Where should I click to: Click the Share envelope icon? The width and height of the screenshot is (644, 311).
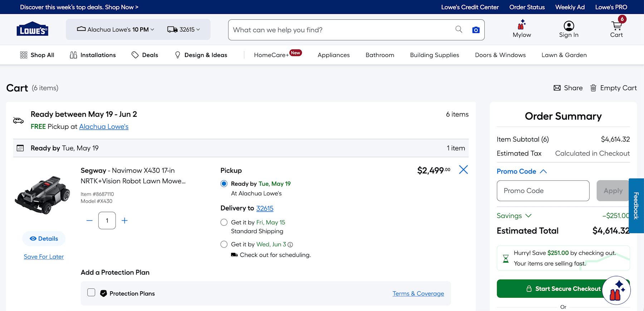point(557,88)
